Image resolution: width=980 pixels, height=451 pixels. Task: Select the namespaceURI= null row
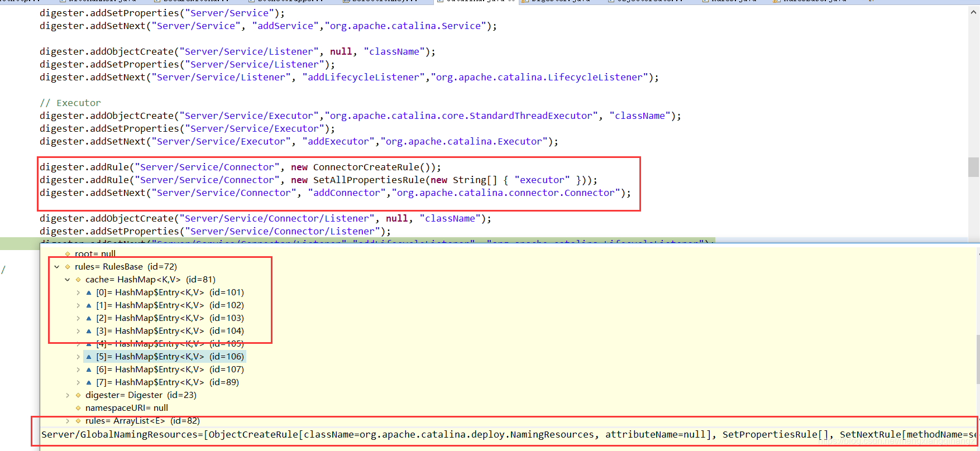126,408
